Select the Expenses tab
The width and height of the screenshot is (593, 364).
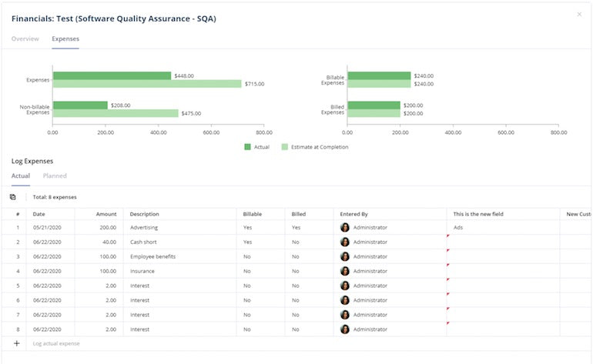tap(65, 38)
